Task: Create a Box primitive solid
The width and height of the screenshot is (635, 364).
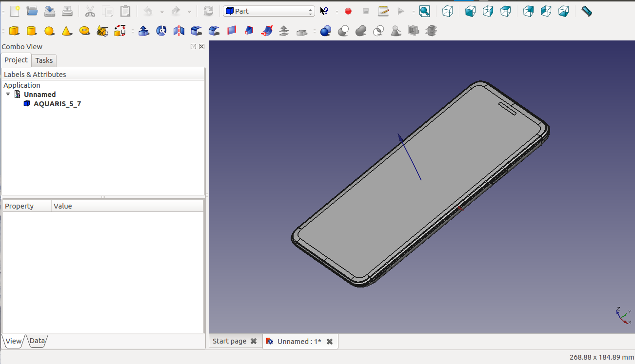Action: 14,31
